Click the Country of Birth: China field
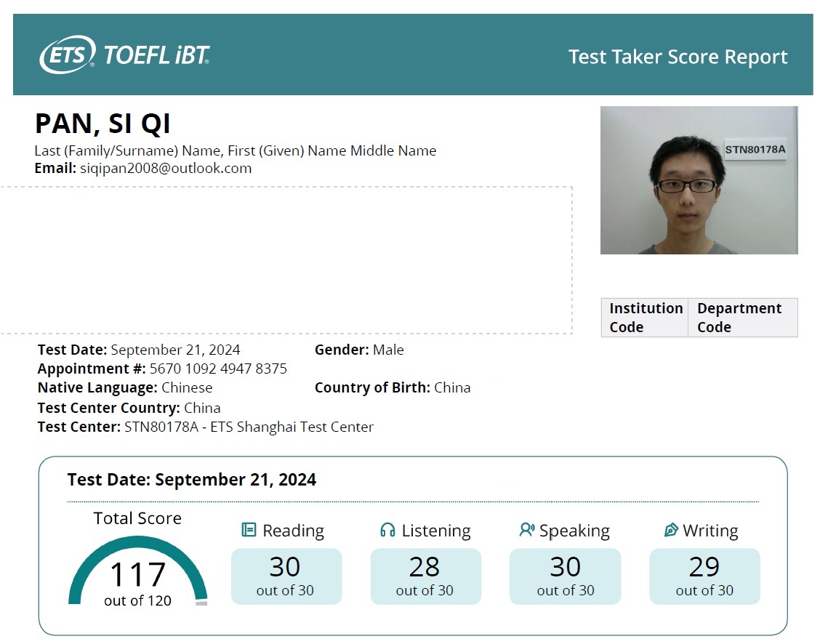Screen dimensions: 820x644 [393, 388]
